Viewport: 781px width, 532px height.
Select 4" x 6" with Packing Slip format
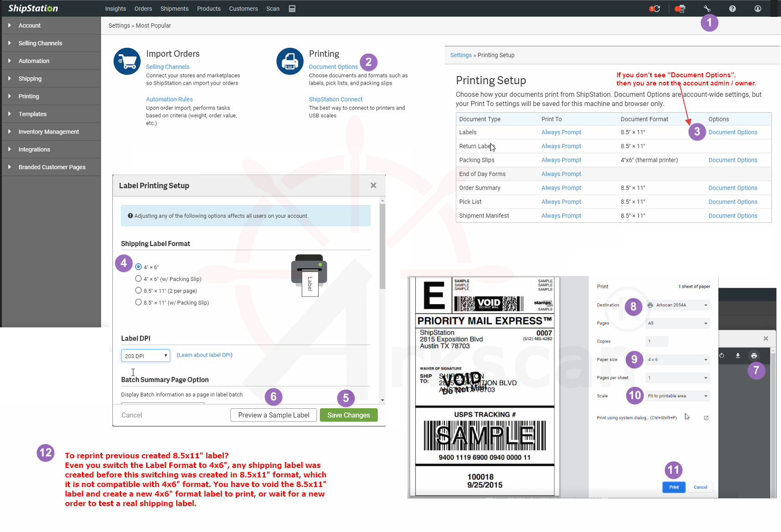[138, 279]
